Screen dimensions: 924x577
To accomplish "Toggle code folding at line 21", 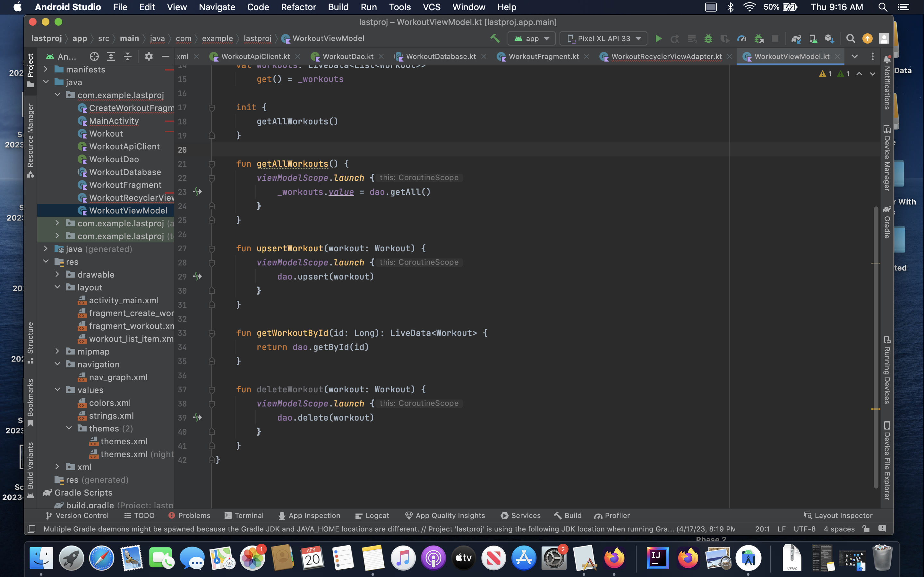I will click(211, 164).
